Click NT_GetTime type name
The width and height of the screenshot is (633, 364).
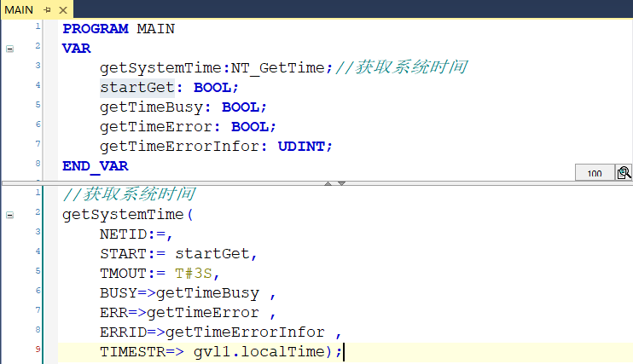click(278, 68)
